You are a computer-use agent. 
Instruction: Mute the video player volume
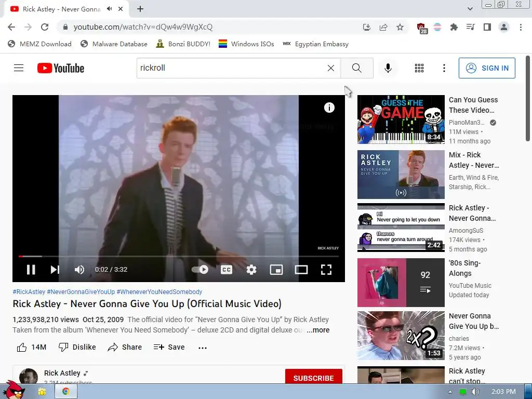tap(79, 270)
